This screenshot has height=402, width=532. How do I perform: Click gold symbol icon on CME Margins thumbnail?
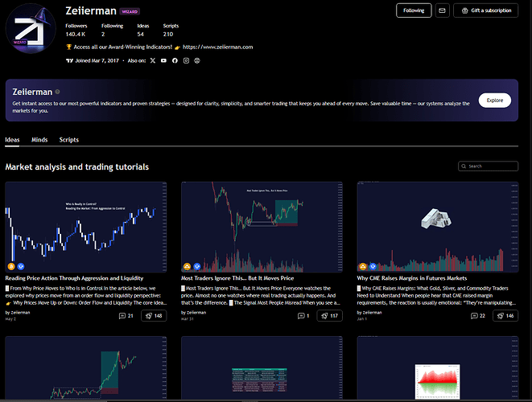pos(363,266)
